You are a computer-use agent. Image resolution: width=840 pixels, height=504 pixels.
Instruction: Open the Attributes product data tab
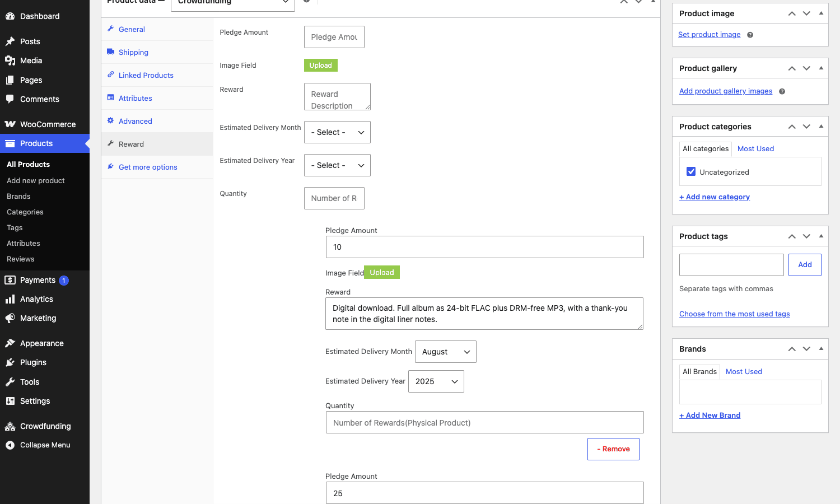157,98
